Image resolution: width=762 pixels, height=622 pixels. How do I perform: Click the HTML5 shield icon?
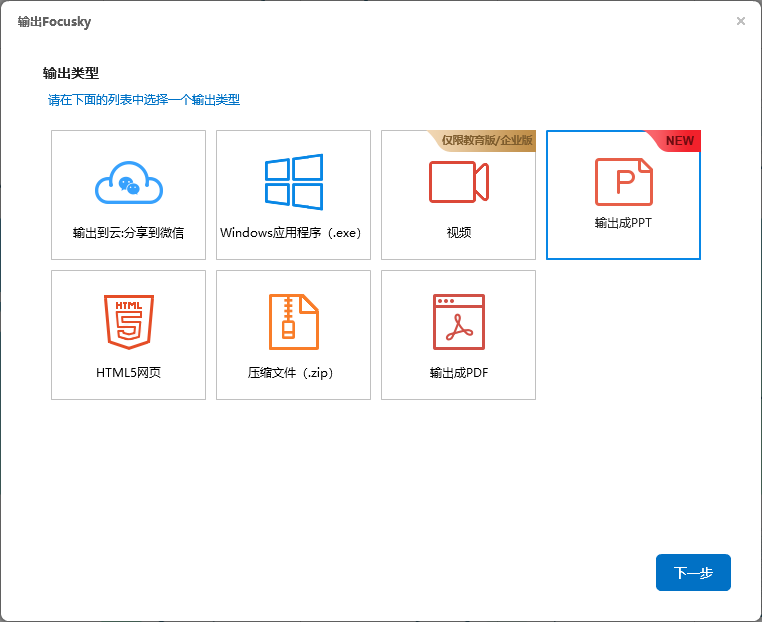(x=128, y=321)
